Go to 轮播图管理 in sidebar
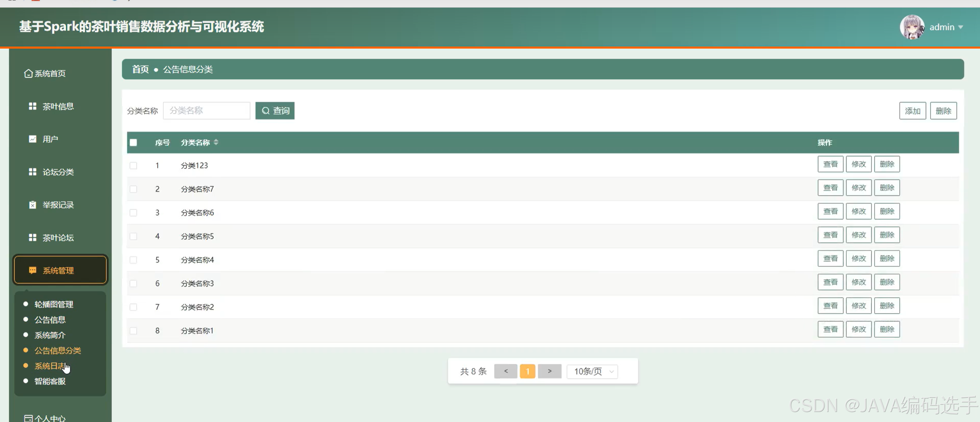 [54, 304]
